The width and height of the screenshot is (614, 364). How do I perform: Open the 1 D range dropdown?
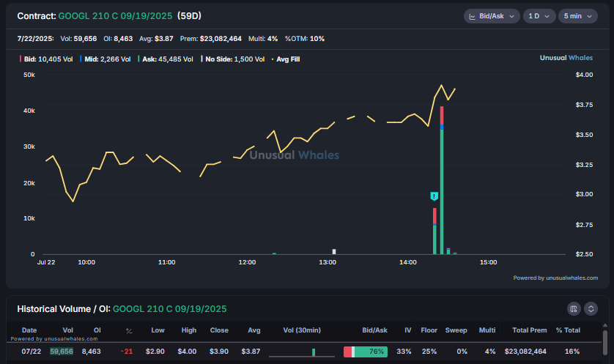click(539, 16)
